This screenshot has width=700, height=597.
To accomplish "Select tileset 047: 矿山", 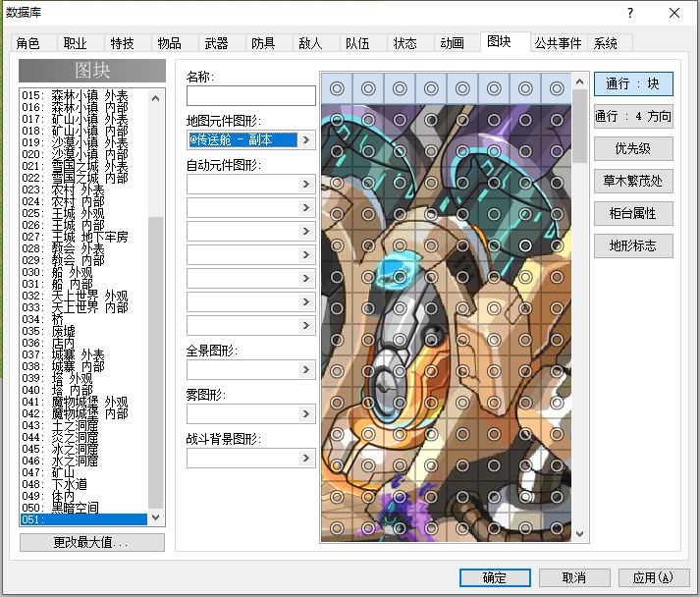I will point(83,472).
